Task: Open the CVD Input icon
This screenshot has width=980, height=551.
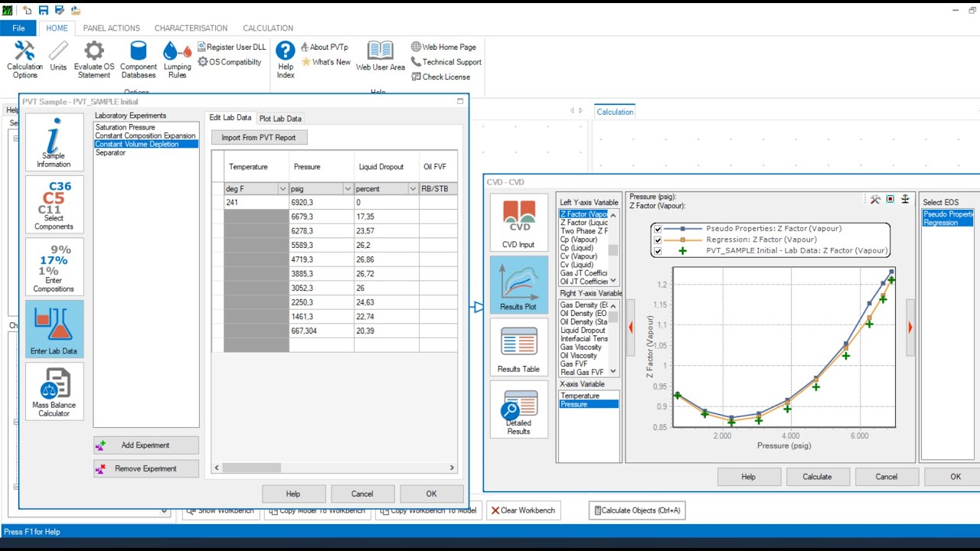Action: [518, 223]
